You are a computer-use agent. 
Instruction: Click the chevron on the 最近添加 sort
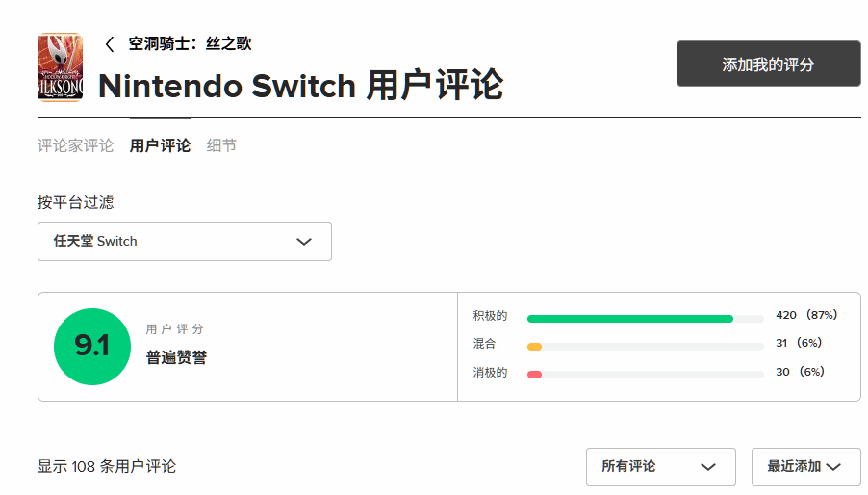(833, 467)
